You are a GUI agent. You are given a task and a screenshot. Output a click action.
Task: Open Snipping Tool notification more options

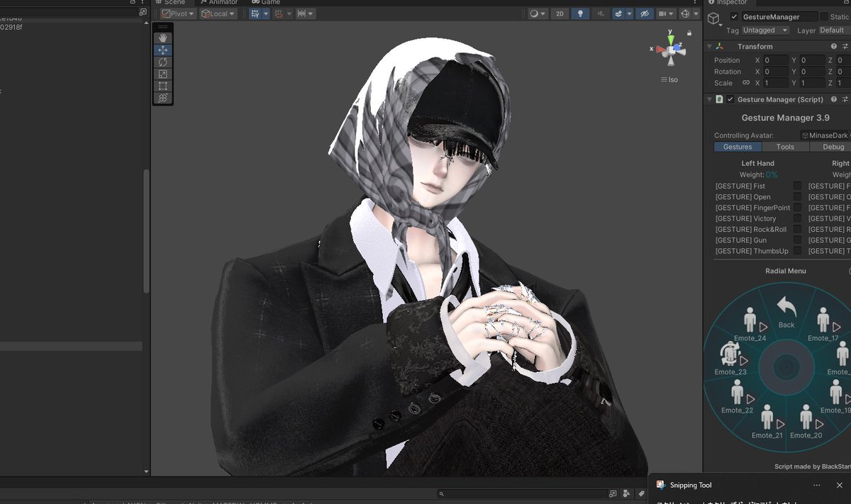tap(817, 485)
